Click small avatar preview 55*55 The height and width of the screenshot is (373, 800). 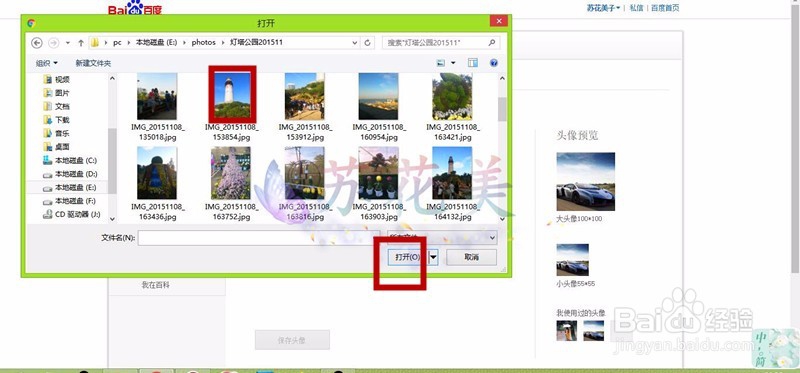572,260
